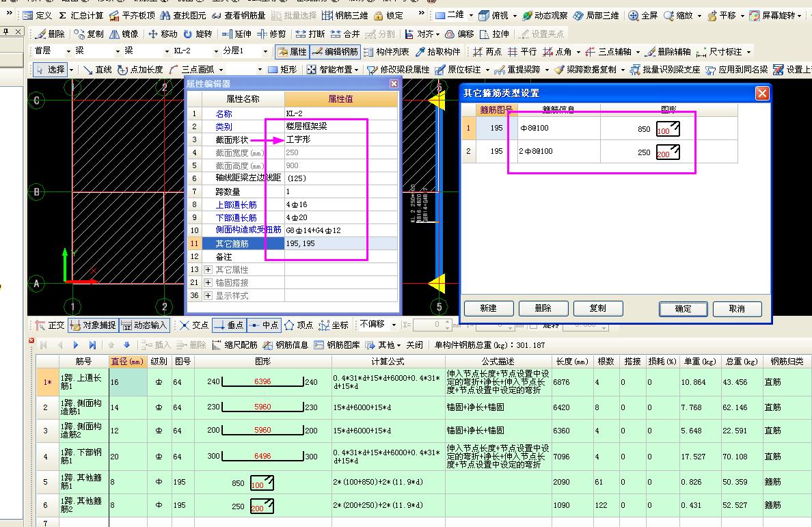The height and width of the screenshot is (527, 812).
Task: Click 删除 button in stirrup dialog
Action: [543, 308]
